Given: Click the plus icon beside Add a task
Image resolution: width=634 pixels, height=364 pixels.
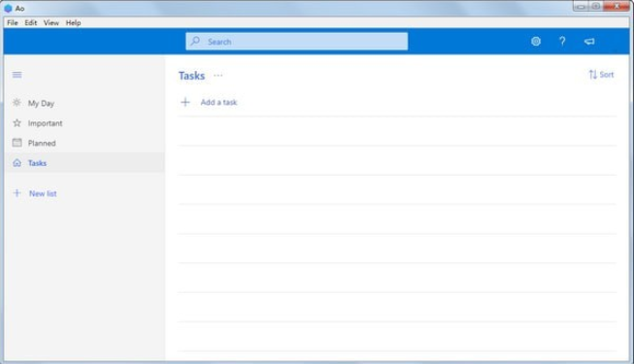Looking at the screenshot, I should (x=185, y=102).
